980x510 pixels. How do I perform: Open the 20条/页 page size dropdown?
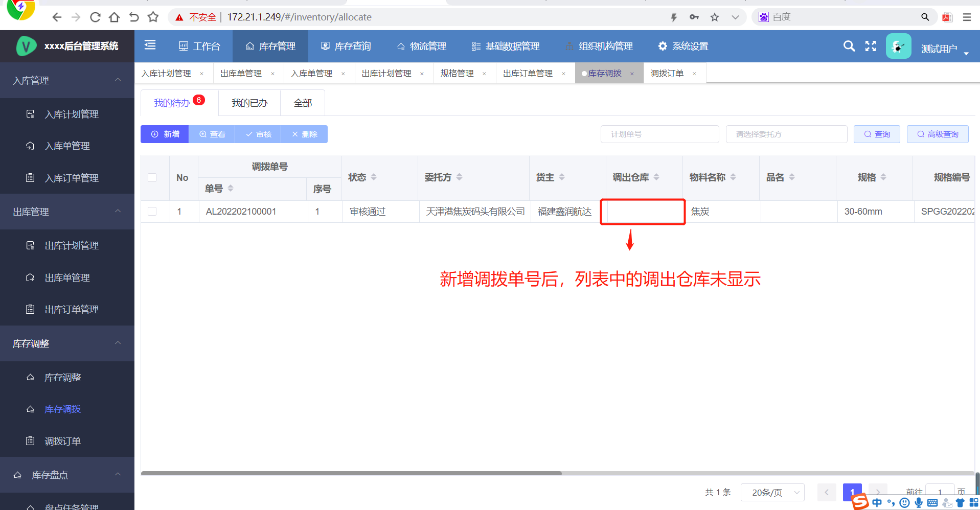coord(772,493)
